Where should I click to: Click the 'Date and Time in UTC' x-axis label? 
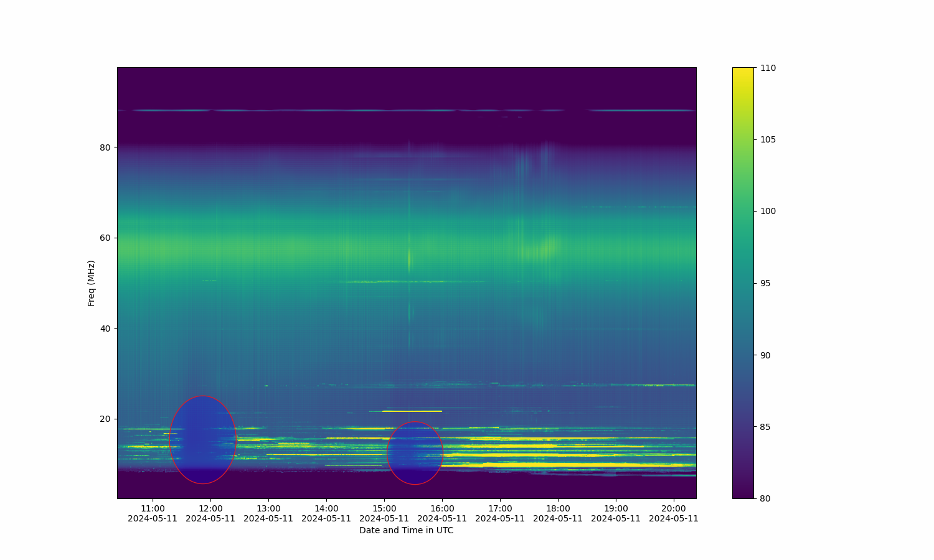[x=406, y=531]
